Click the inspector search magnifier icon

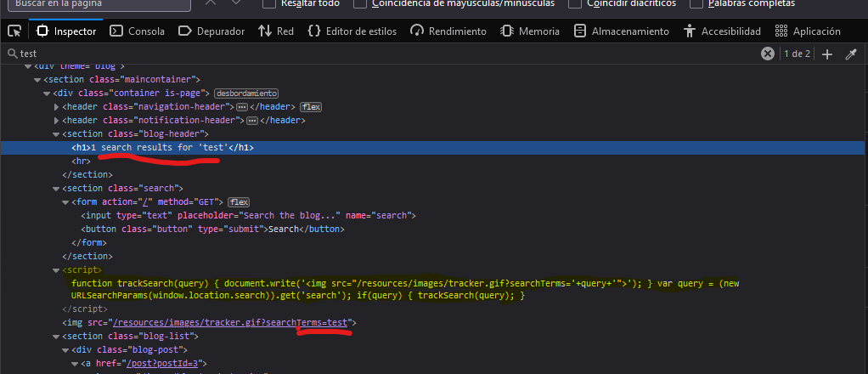(11, 54)
